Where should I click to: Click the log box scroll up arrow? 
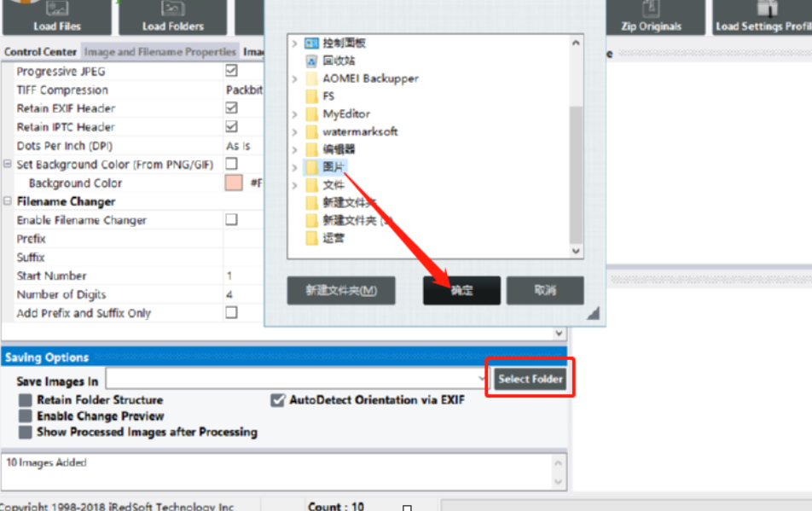(558, 463)
